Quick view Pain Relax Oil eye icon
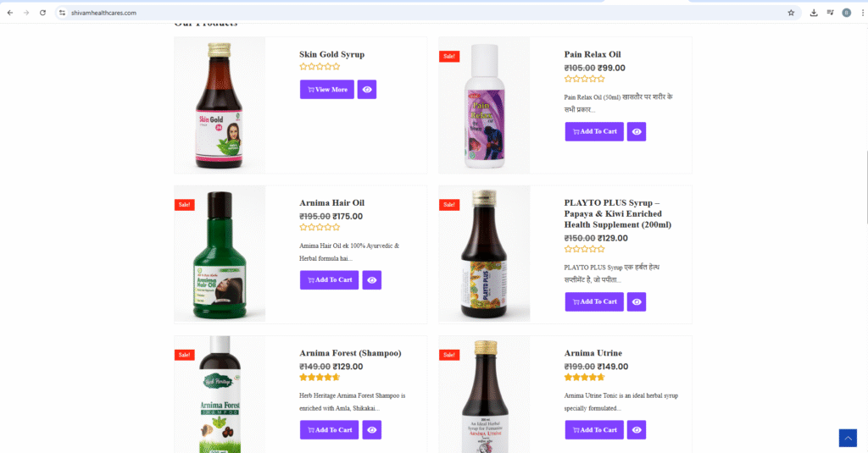The height and width of the screenshot is (453, 868). click(637, 131)
